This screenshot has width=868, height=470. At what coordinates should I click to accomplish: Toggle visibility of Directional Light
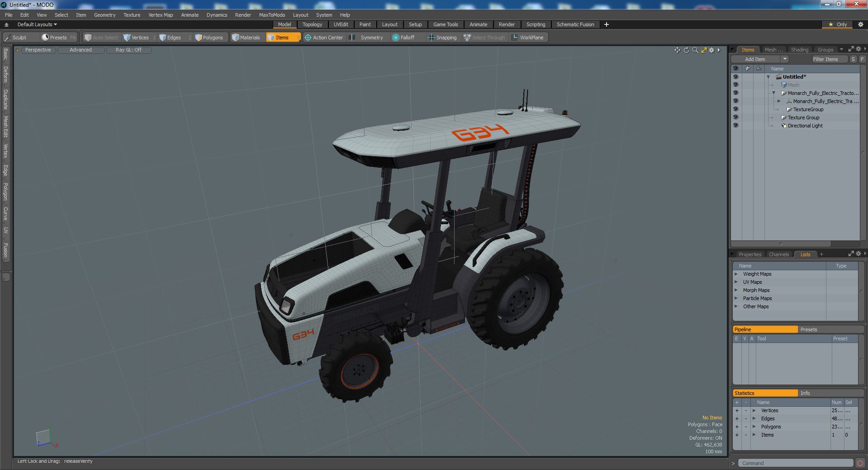735,126
